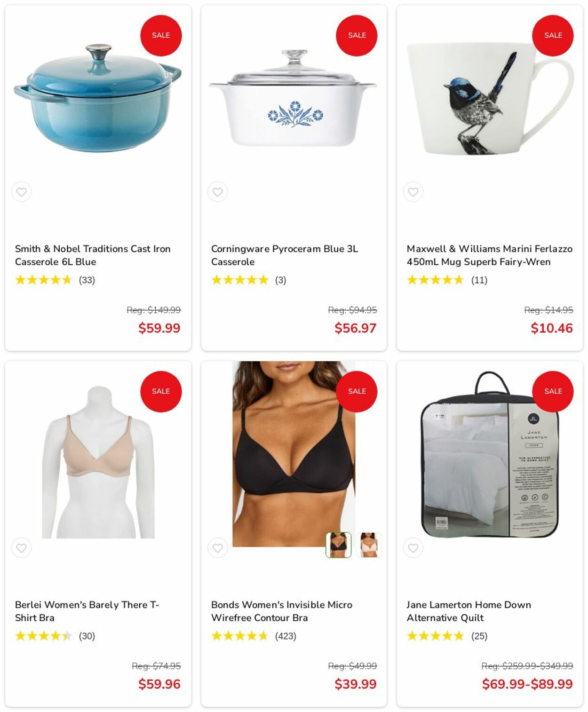
Task: Open the 423 reviews for Bonds bra
Action: tap(286, 636)
